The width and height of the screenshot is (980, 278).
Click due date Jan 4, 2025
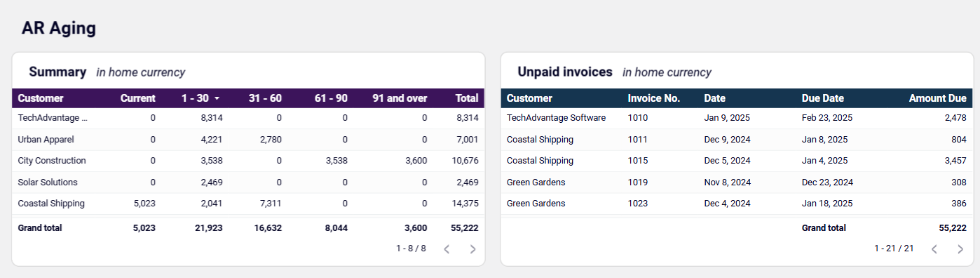pos(824,161)
